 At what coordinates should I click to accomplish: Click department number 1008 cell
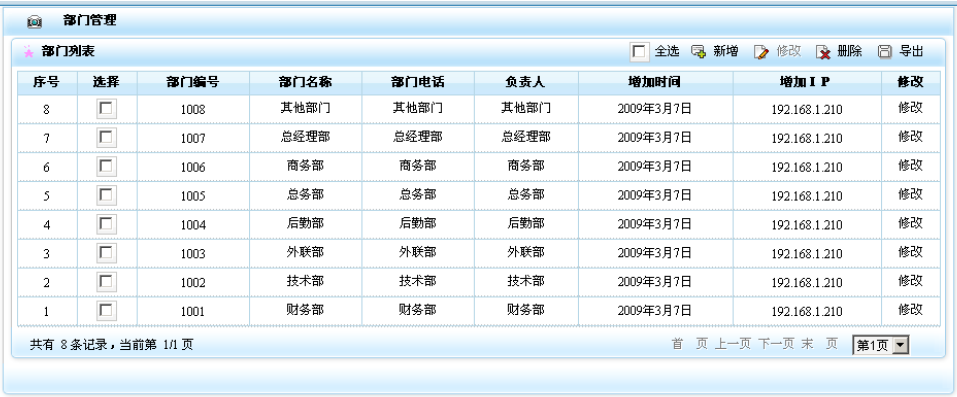[193, 110]
